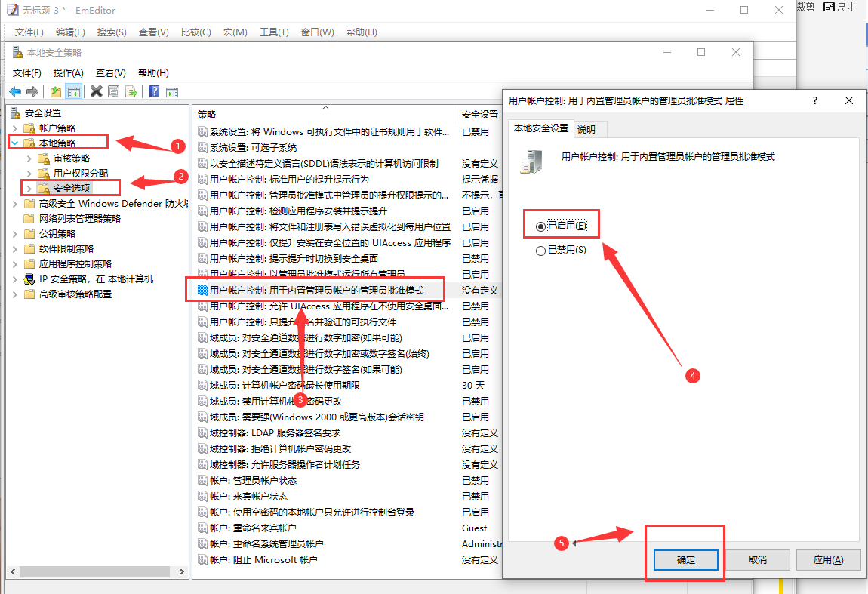Open the 帮助(H) menu in 本地安全策略

153,72
